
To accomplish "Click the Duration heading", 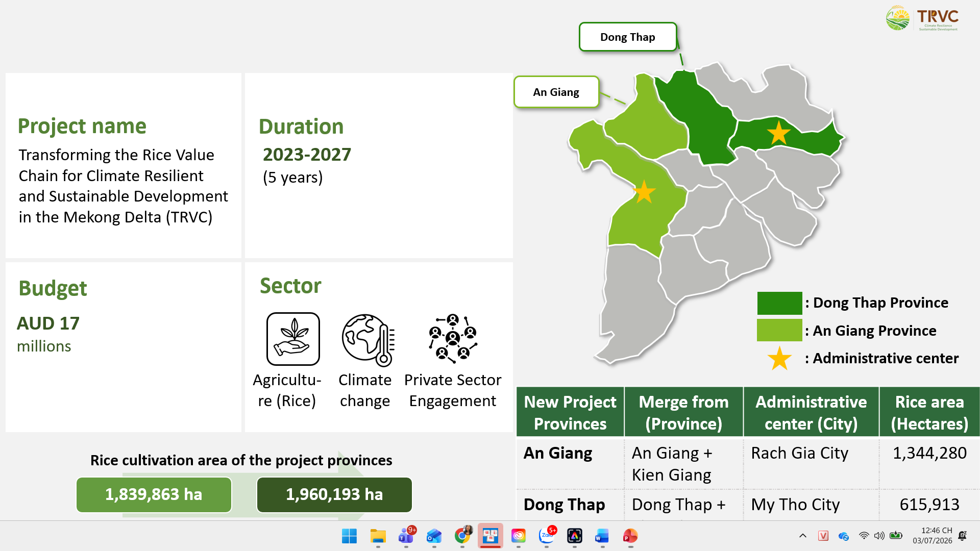I will tap(301, 127).
